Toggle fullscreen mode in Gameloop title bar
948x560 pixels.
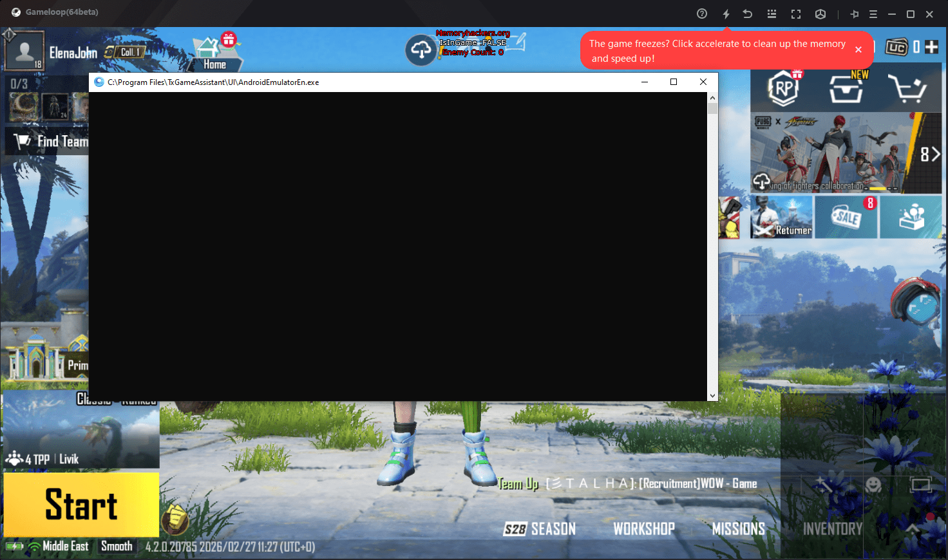click(796, 14)
